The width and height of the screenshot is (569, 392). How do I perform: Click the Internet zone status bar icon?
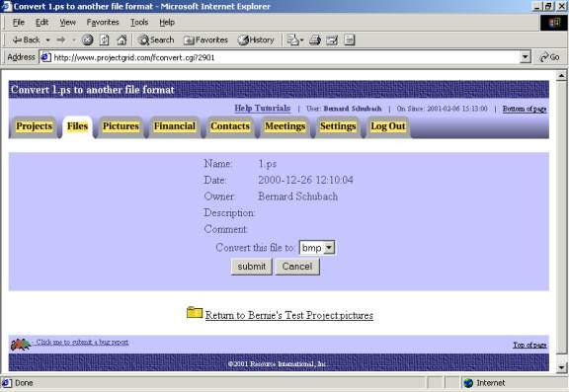pos(468,383)
